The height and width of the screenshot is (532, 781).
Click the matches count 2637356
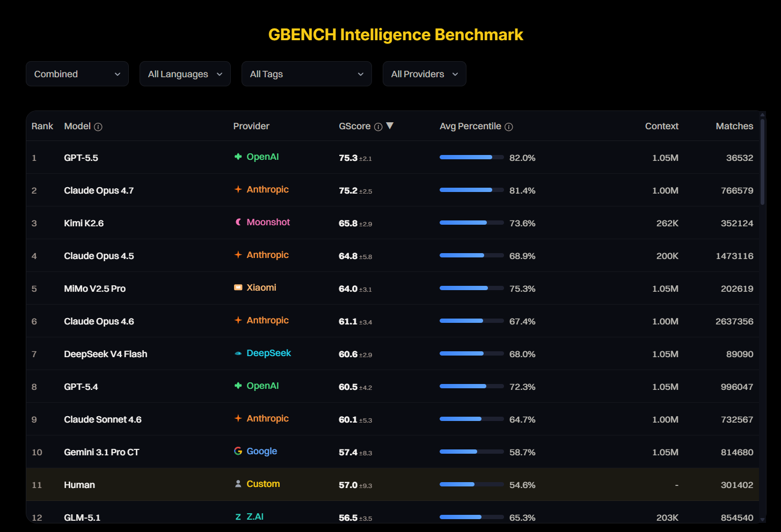click(x=734, y=321)
